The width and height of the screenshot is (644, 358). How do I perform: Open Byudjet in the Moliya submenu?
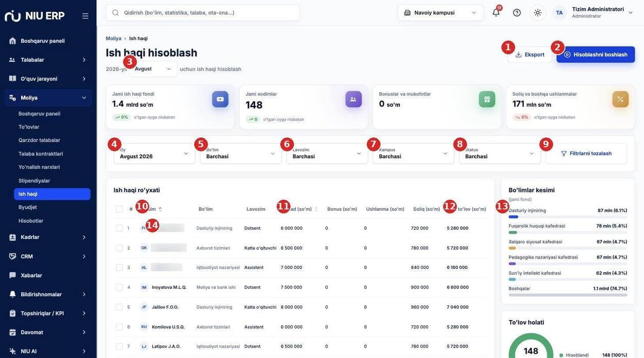pos(28,207)
